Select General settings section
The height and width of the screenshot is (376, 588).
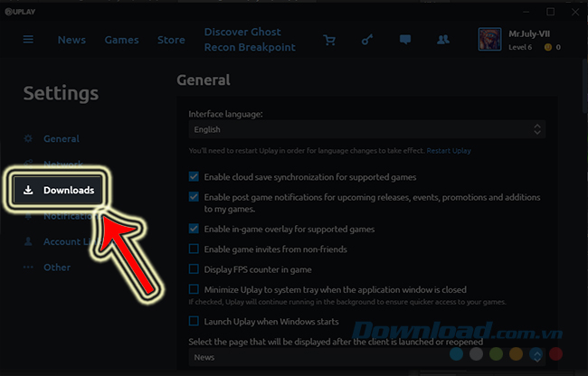click(62, 138)
